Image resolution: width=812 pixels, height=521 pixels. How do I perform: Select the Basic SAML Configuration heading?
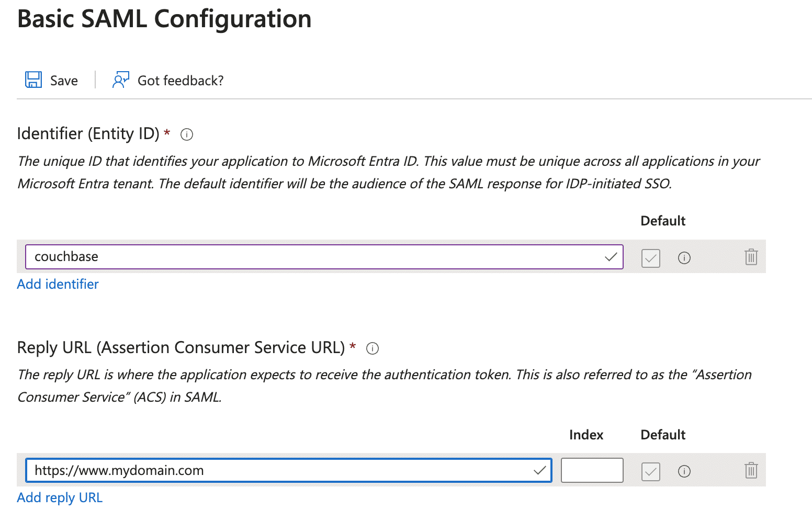click(164, 19)
